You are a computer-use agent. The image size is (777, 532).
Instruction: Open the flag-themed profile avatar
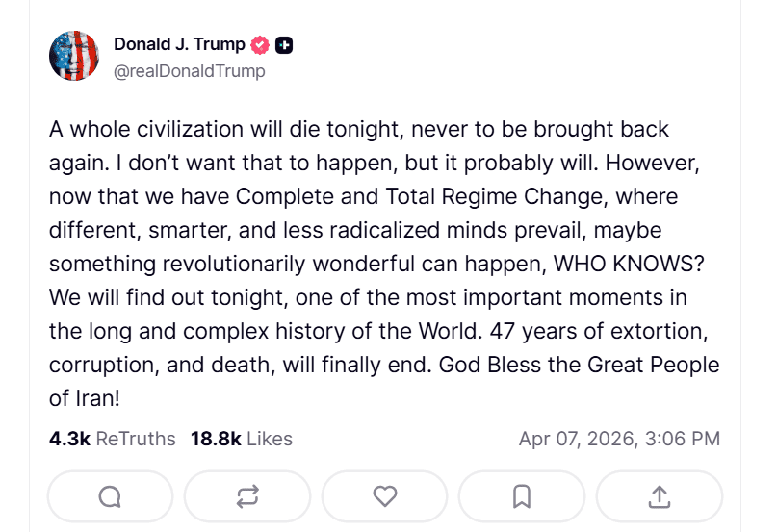[x=74, y=55]
